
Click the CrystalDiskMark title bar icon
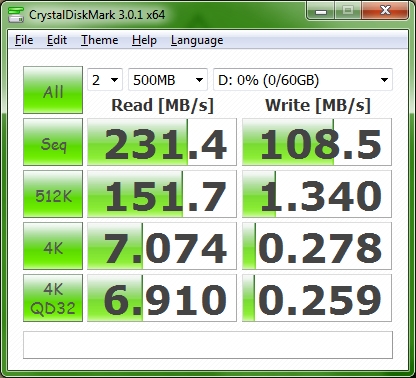16,14
